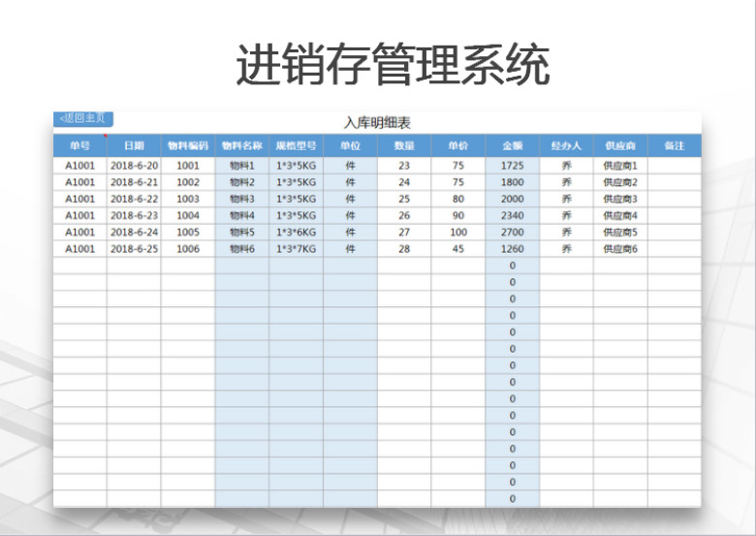Viewport: 756px width, 536px height.
Task: Select amount cell 1260
Action: coord(513,249)
